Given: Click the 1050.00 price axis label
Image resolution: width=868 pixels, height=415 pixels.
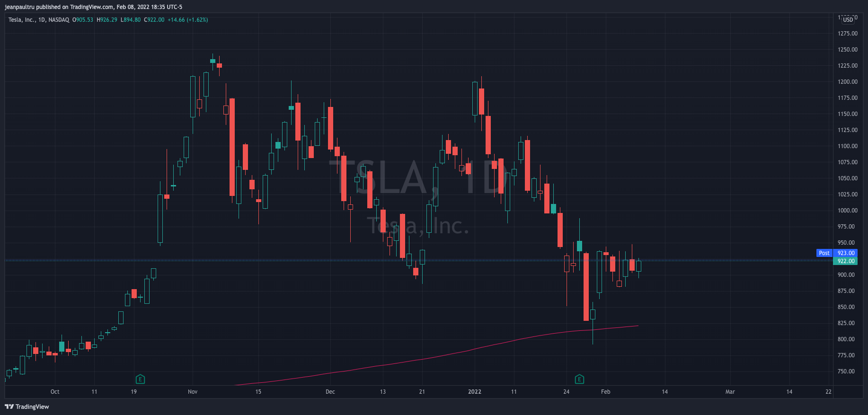Looking at the screenshot, I should click(x=847, y=178).
